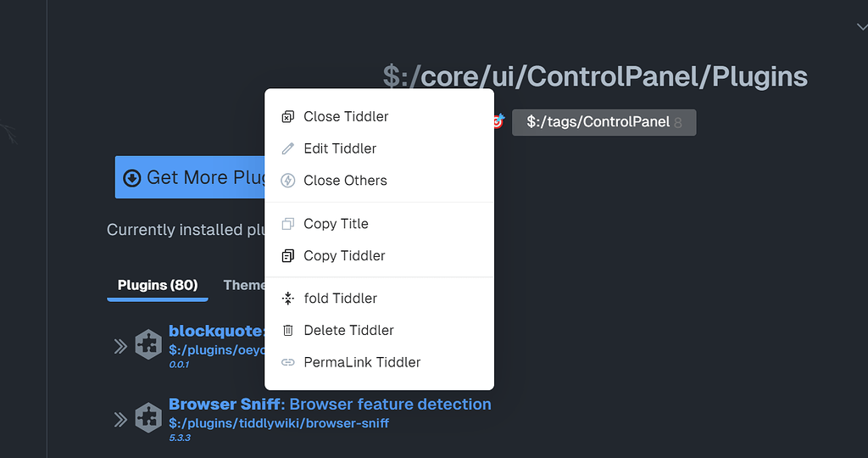This screenshot has width=868, height=458.
Task: Click the fold Tiddler collapse icon
Action: (x=288, y=299)
